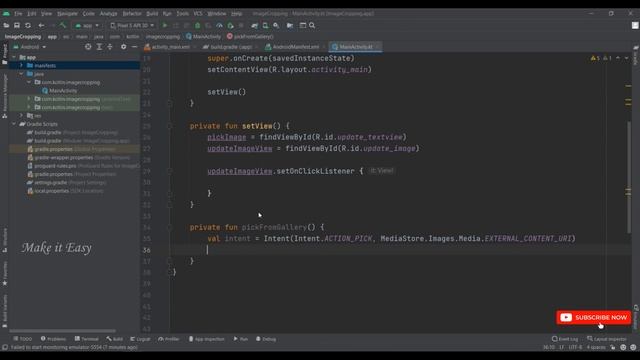Click Collapse All in project panel

(110, 47)
